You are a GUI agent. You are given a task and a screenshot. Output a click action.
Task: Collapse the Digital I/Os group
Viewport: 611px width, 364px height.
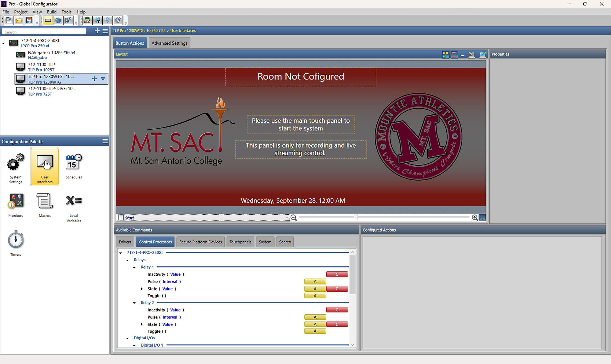(127, 338)
